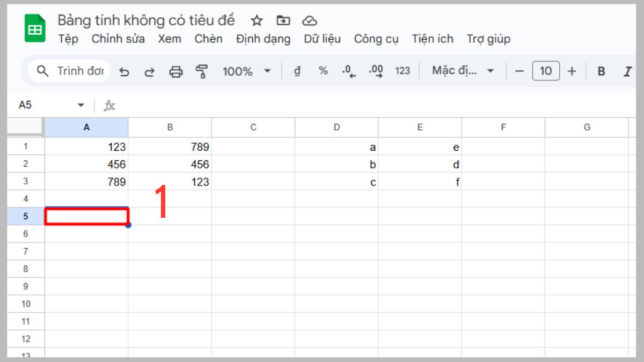Open more number formats with 123 icon
This screenshot has width=644, height=362.
(x=402, y=71)
